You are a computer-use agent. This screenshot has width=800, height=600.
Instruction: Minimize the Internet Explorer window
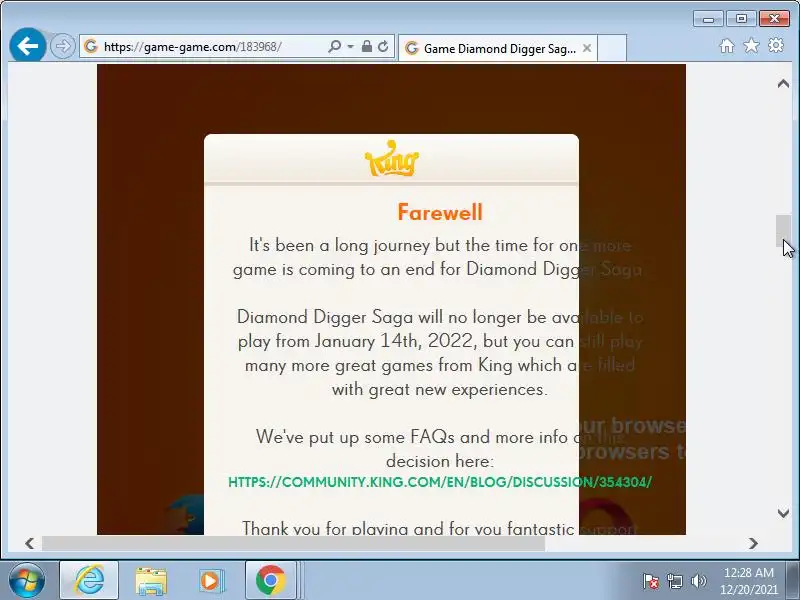click(x=708, y=19)
